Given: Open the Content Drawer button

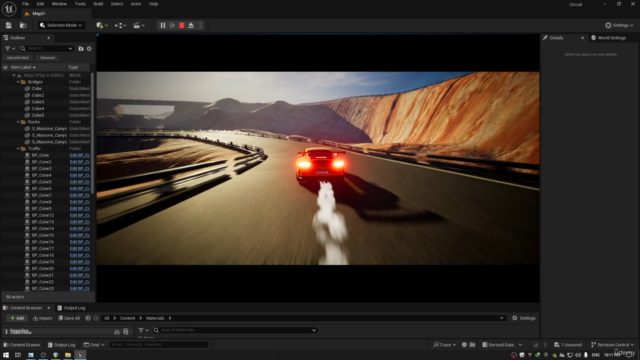Looking at the screenshot, I should pos(22,345).
